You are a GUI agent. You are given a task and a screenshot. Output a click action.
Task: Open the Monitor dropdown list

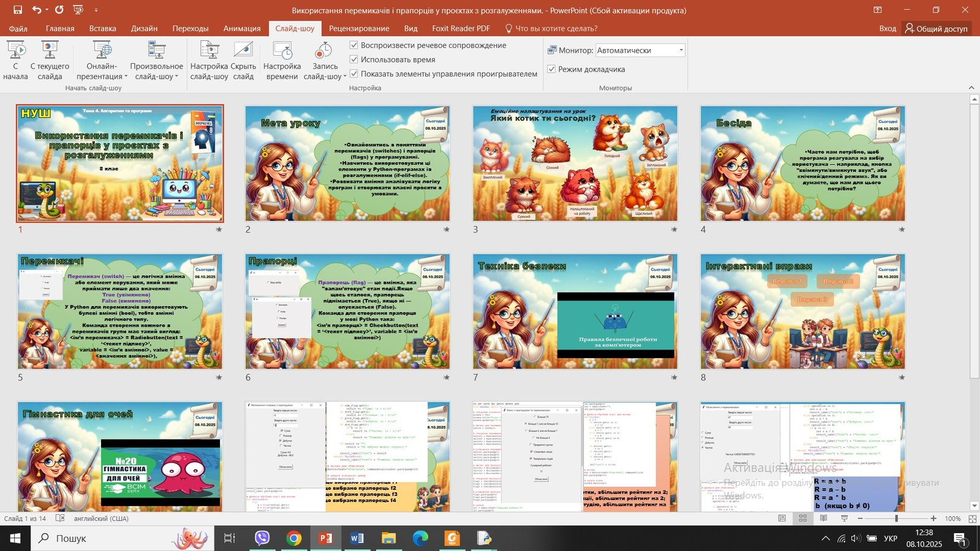click(x=680, y=50)
